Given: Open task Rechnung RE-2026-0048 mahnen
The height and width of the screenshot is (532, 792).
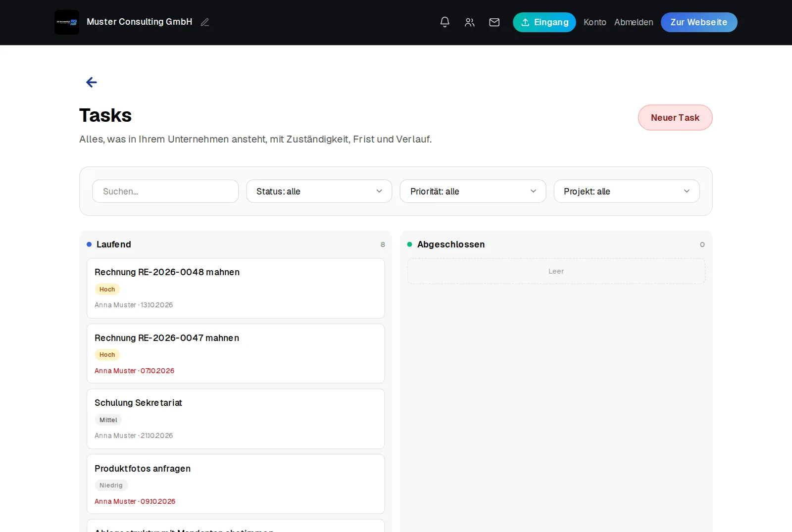Looking at the screenshot, I should 236,288.
